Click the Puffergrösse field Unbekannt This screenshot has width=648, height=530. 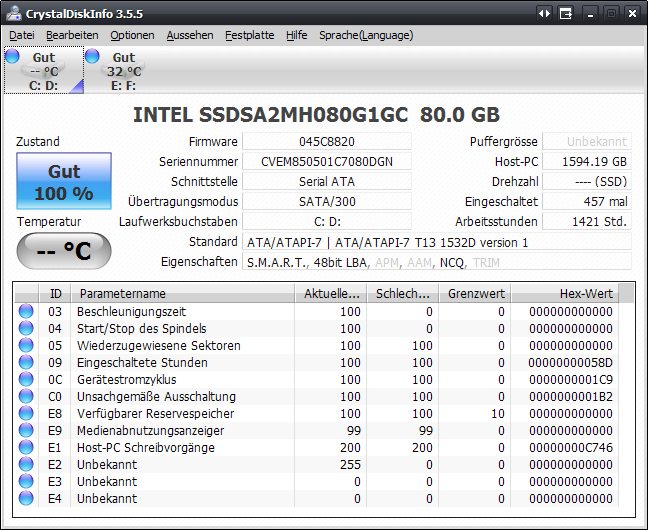tap(587, 142)
